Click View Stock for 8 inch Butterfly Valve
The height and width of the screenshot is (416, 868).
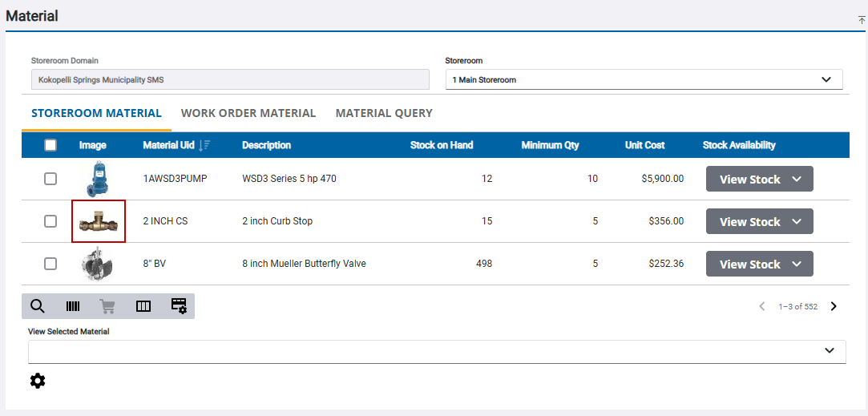tap(759, 264)
